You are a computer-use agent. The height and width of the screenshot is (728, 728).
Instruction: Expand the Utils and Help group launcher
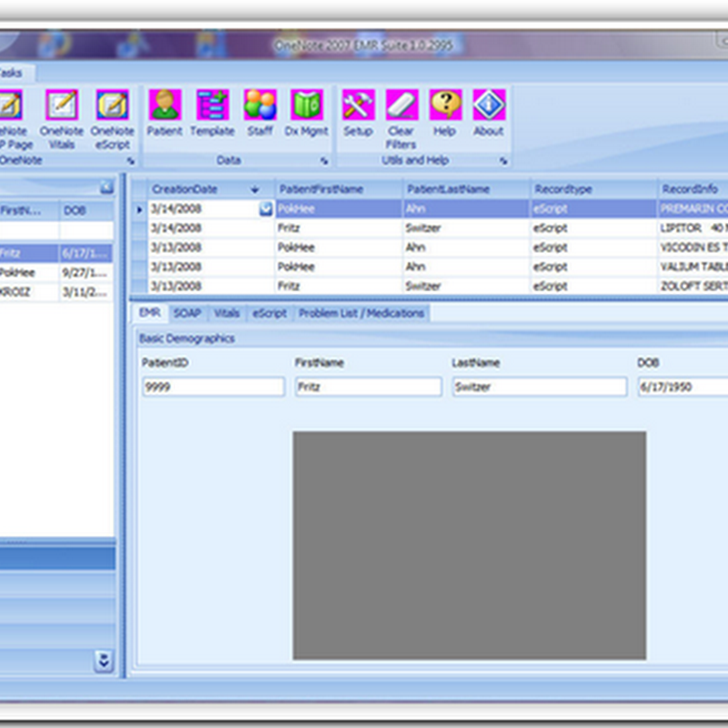(503, 161)
